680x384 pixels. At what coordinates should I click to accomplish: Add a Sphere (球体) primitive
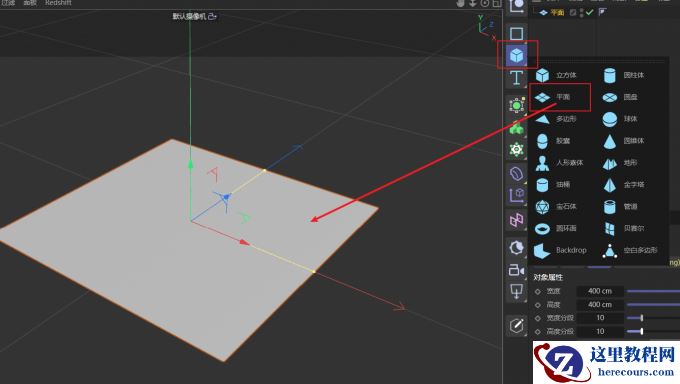[x=620, y=119]
